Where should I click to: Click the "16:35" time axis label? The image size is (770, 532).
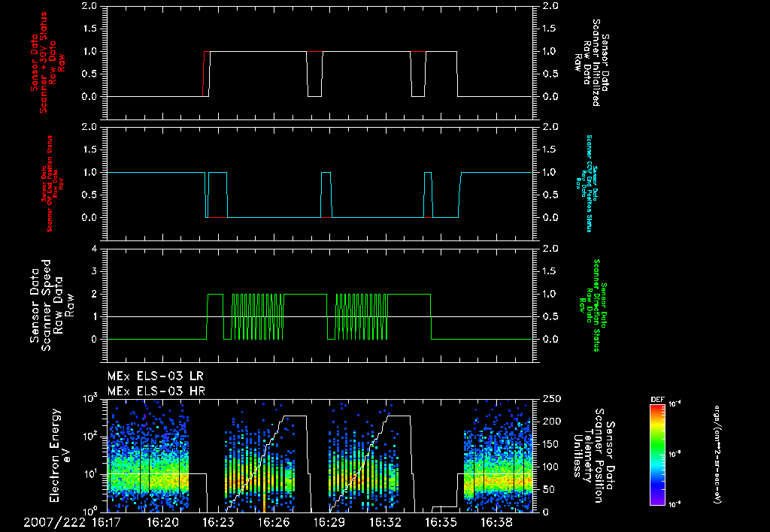pos(440,523)
